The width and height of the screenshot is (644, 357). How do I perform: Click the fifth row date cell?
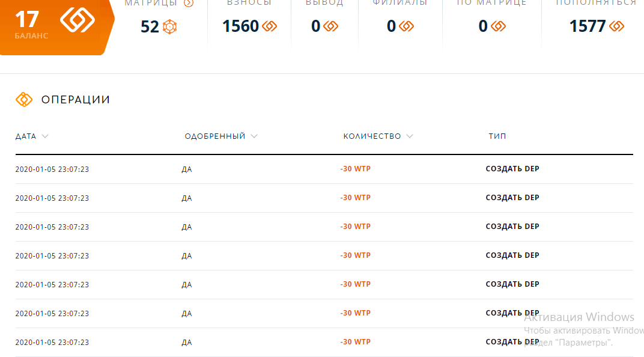(x=52, y=284)
